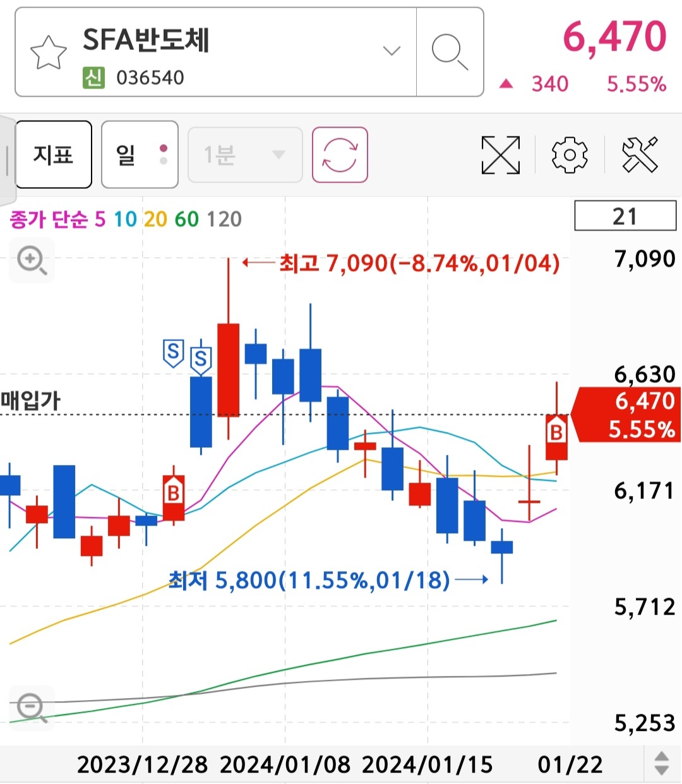Open drawing tools wrench and pencil icon
This screenshot has width=682, height=784.
point(640,155)
